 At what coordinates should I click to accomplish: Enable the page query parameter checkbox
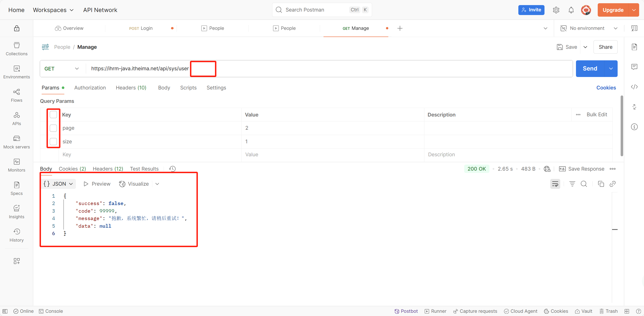click(x=53, y=128)
